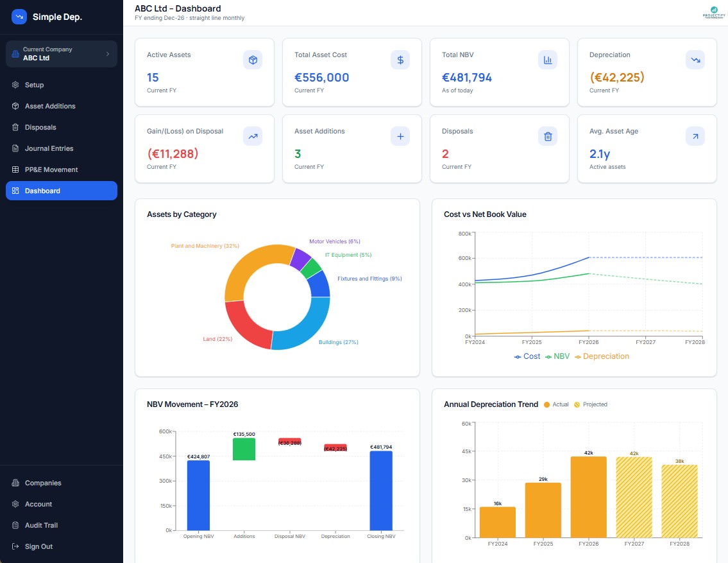Screen dimensions: 728x563
Task: Open the Account settings link
Action: [x=62, y=504]
